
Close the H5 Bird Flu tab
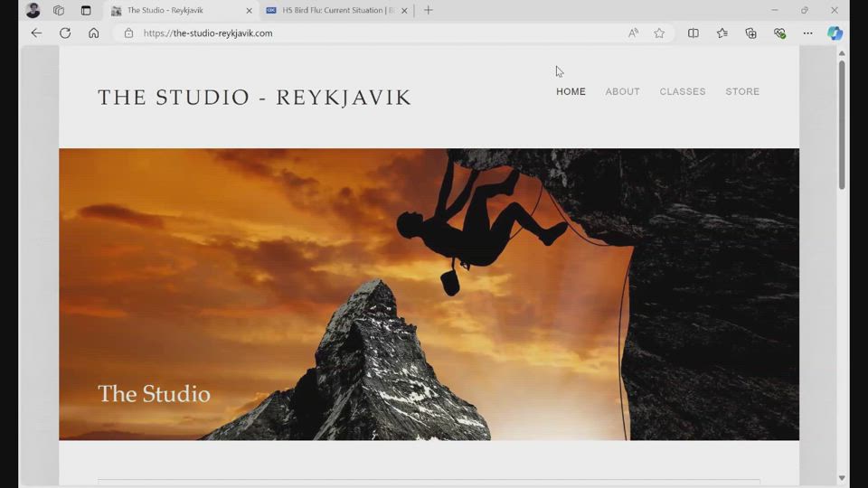404,11
